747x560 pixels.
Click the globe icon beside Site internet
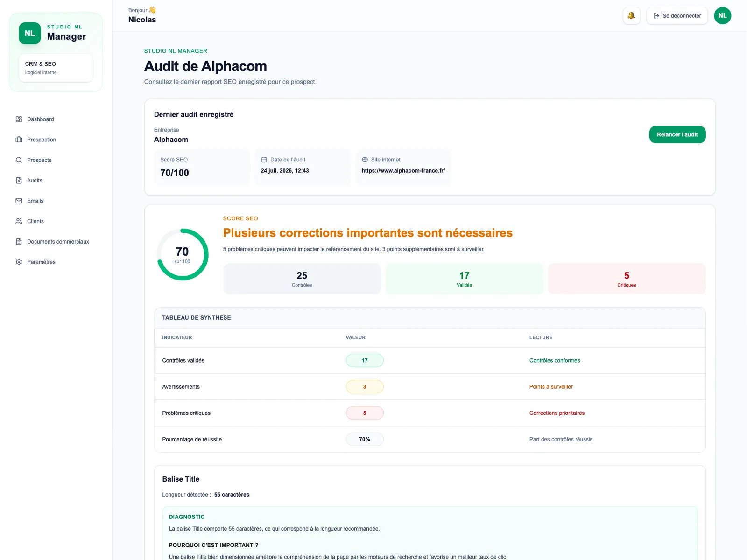click(365, 160)
